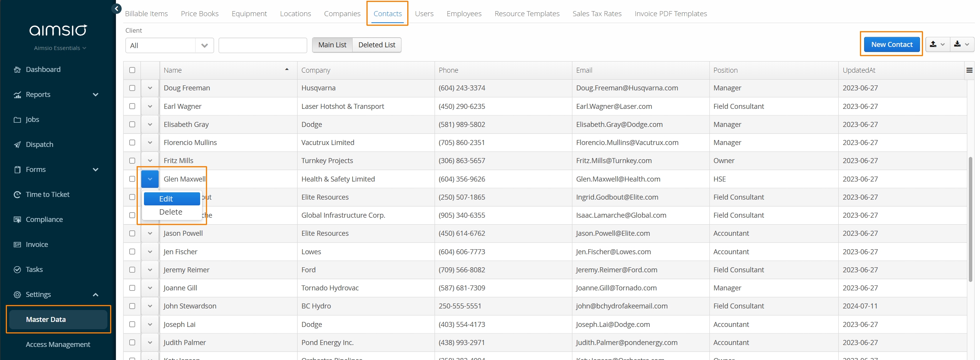Expand the Reports submenu chevron
This screenshot has height=360, width=980.
(x=95, y=95)
